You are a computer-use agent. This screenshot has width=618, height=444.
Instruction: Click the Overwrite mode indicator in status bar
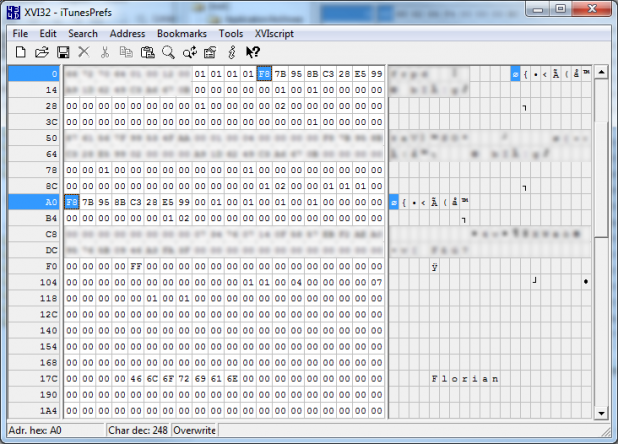tap(194, 431)
